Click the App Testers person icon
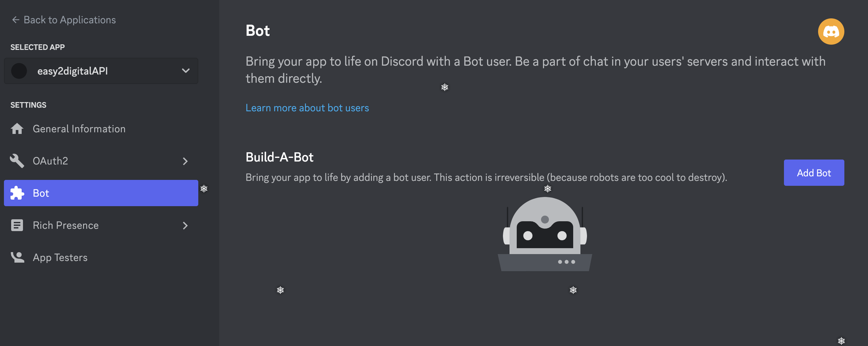The height and width of the screenshot is (346, 868). 17,257
